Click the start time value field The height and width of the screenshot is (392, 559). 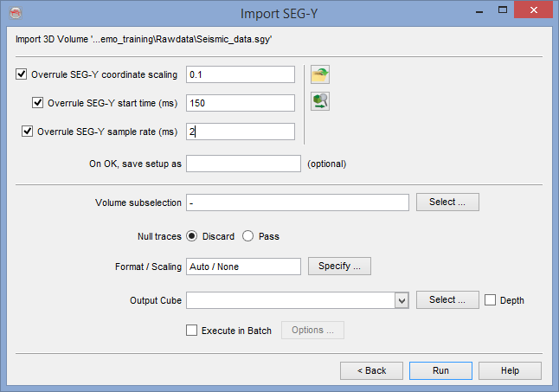coord(241,103)
